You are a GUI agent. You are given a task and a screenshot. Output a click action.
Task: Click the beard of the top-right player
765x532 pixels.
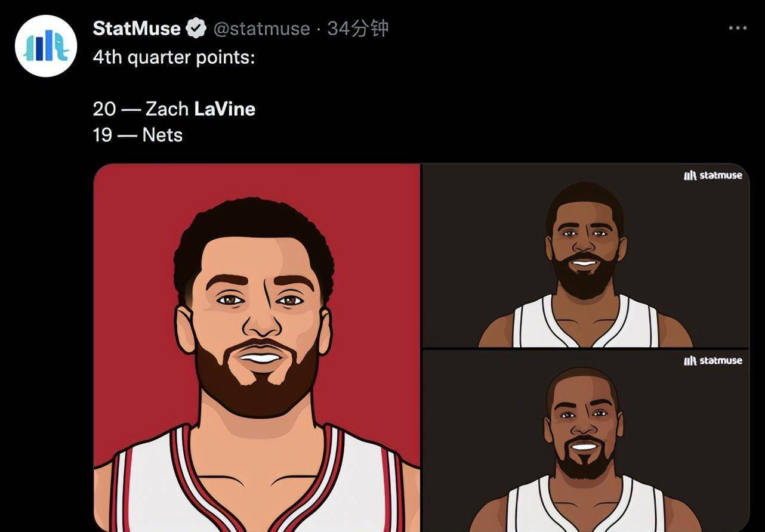(584, 277)
